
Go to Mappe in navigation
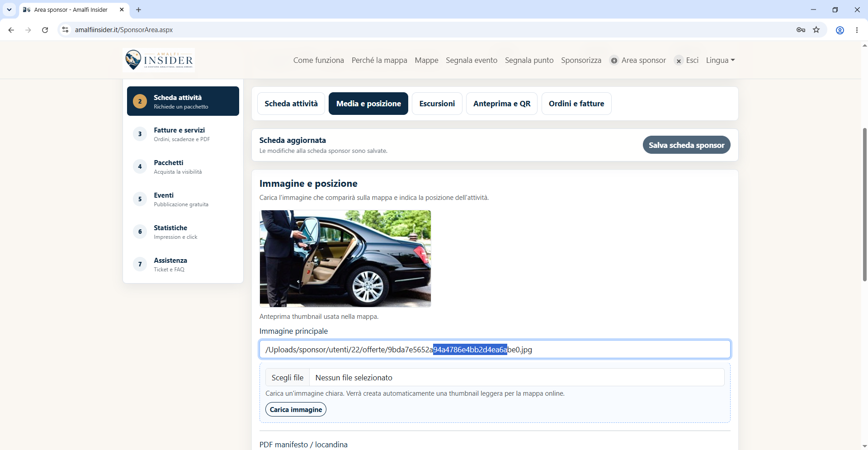click(x=426, y=60)
